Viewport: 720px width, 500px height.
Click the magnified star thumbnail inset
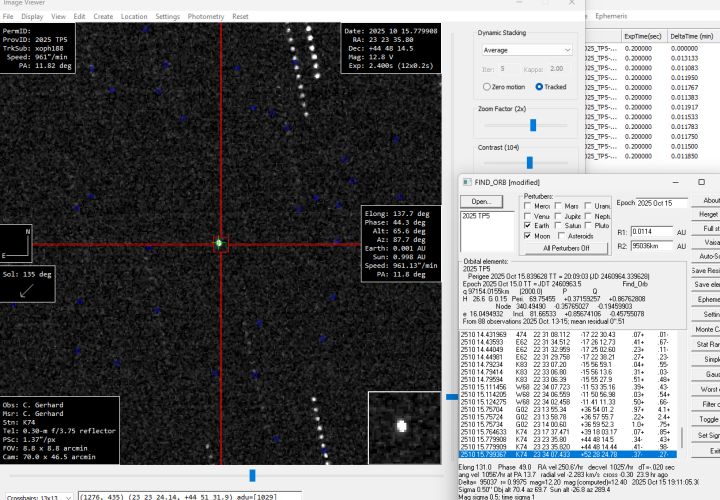(x=401, y=425)
